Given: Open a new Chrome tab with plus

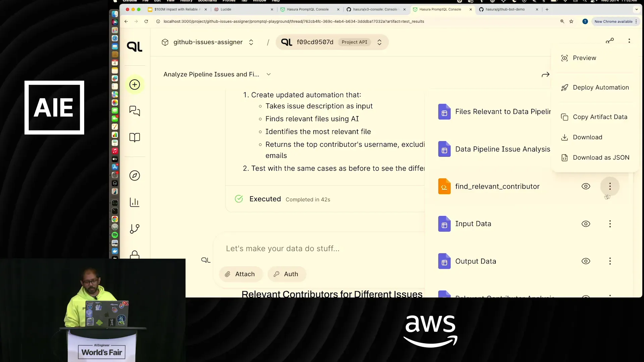Looking at the screenshot, I should point(547,9).
